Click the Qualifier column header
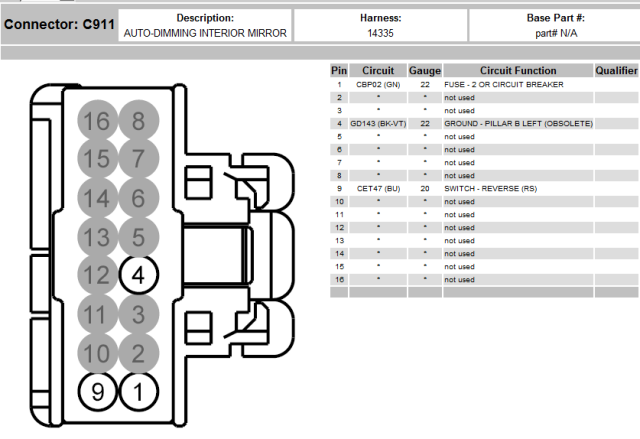The image size is (640, 439). (x=616, y=71)
